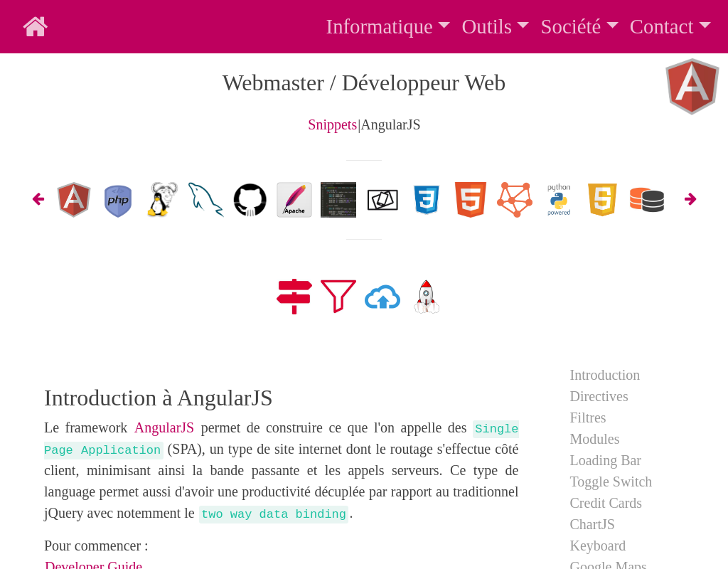Jump to the Filtres section
The height and width of the screenshot is (569, 728).
point(588,418)
